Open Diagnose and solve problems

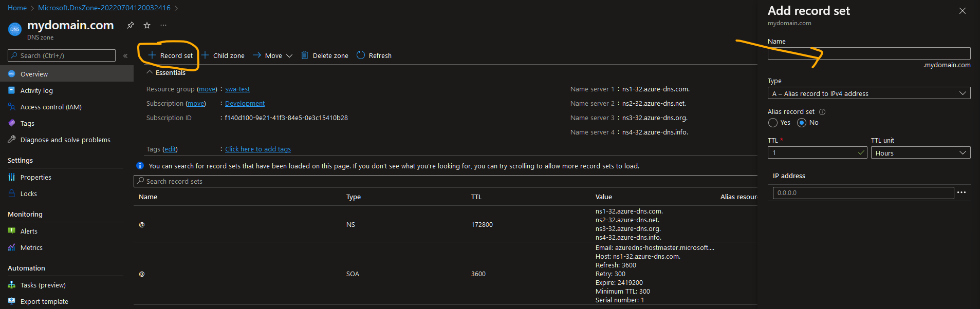[65, 140]
